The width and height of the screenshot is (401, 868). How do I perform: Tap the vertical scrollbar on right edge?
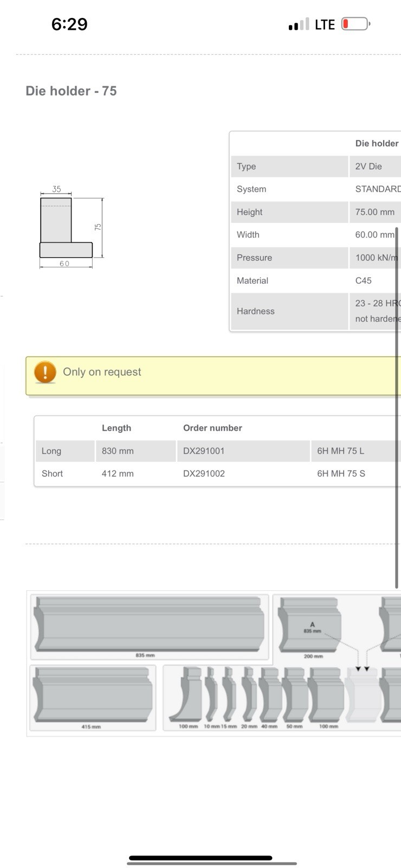397,408
